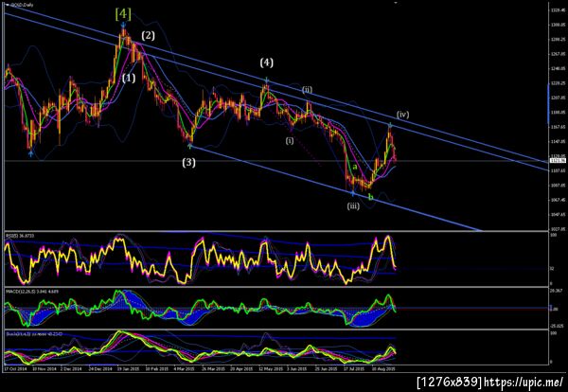Click the (ii) sub-wave label
Image resolution: width=568 pixels, height=392 pixels.
click(x=307, y=90)
